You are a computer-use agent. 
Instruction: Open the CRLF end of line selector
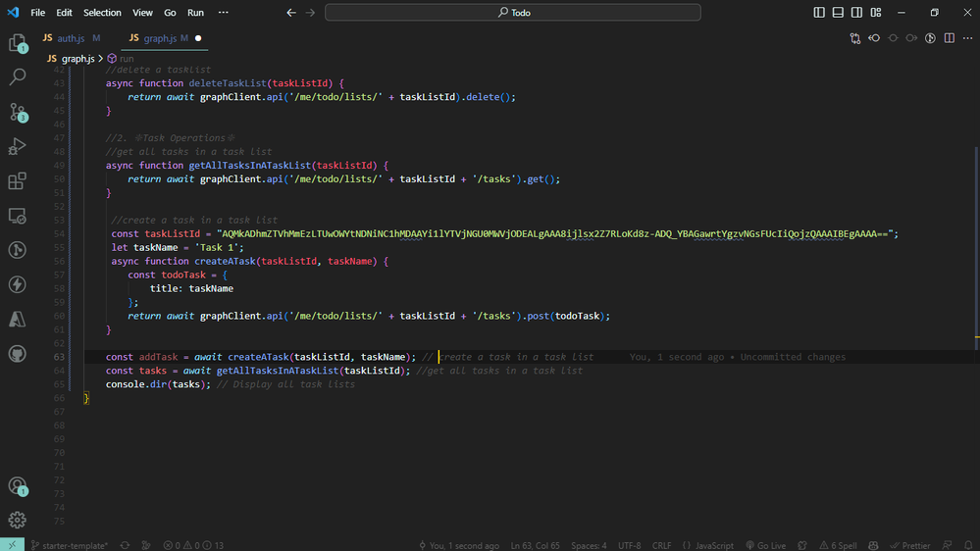click(661, 545)
